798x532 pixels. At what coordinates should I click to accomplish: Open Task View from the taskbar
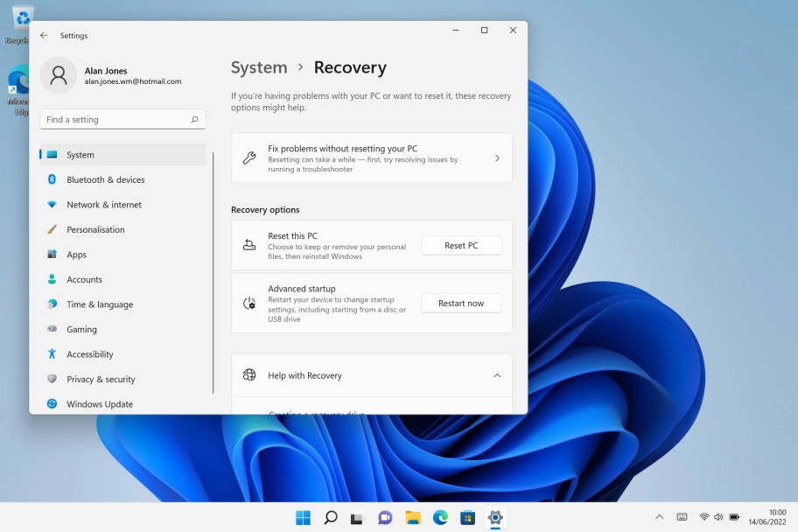click(x=357, y=517)
